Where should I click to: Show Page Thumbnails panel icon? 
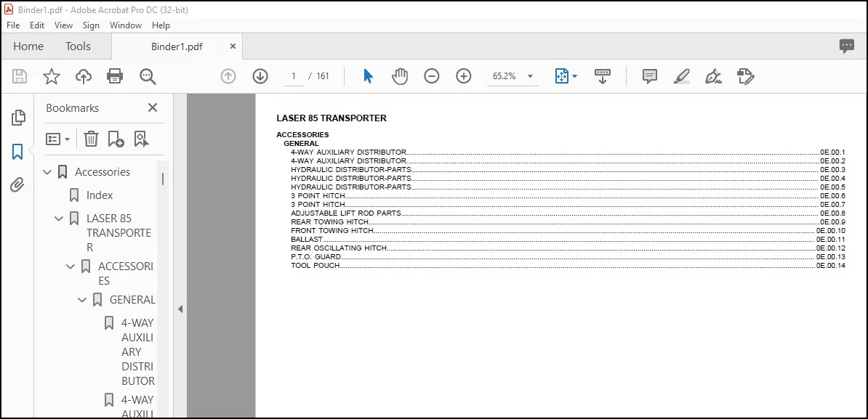point(17,117)
